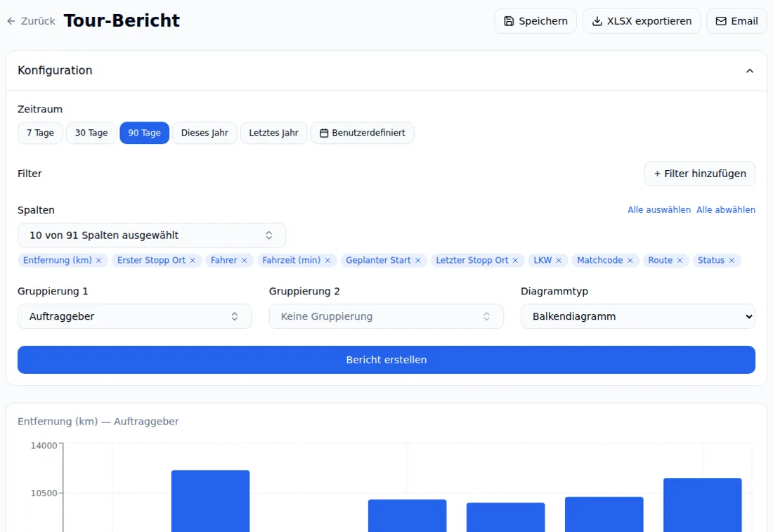Select the Letztes Jahr period
This screenshot has width=773, height=532.
pos(273,133)
